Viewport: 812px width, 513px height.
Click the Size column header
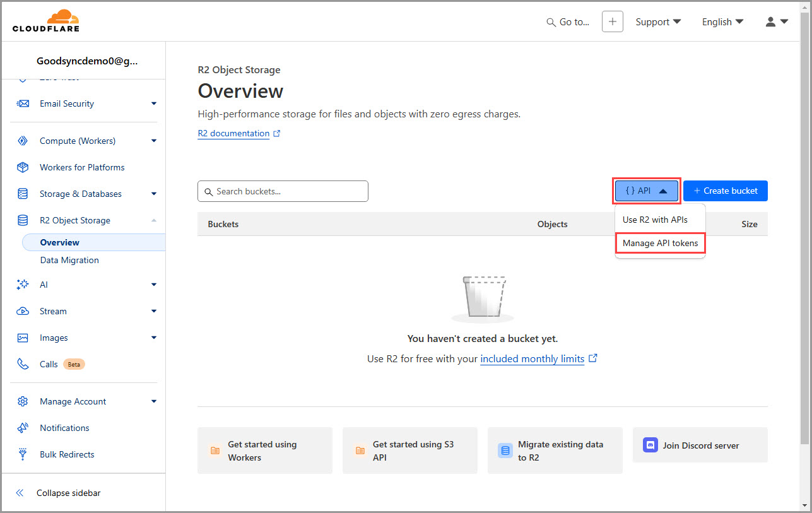click(750, 224)
